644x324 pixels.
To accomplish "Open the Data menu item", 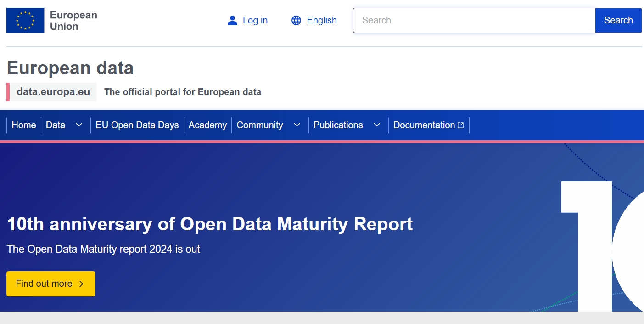I will coord(56,125).
